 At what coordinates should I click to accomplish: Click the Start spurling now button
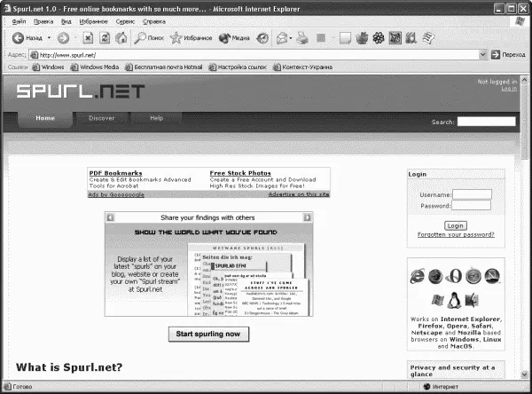click(x=208, y=335)
